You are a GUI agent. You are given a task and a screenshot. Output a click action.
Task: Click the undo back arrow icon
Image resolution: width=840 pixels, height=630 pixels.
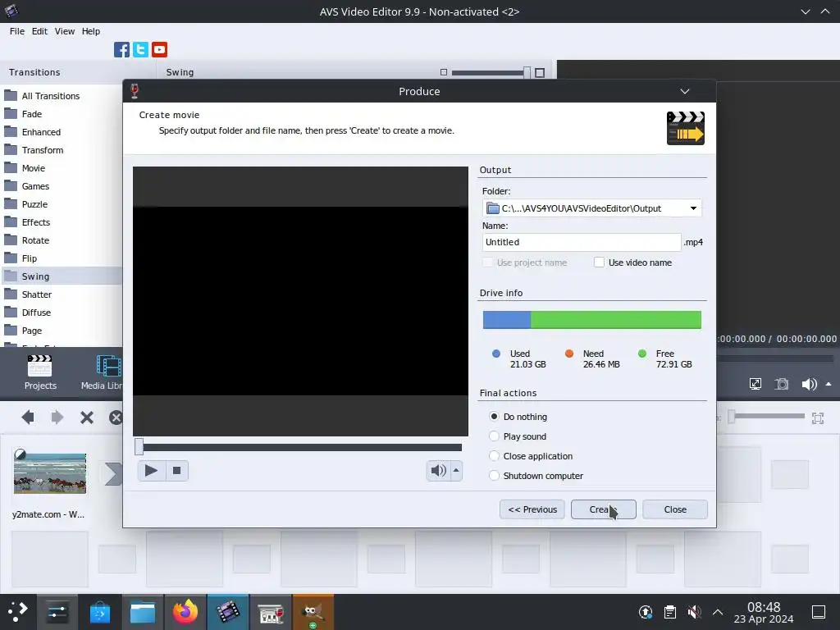[28, 418]
